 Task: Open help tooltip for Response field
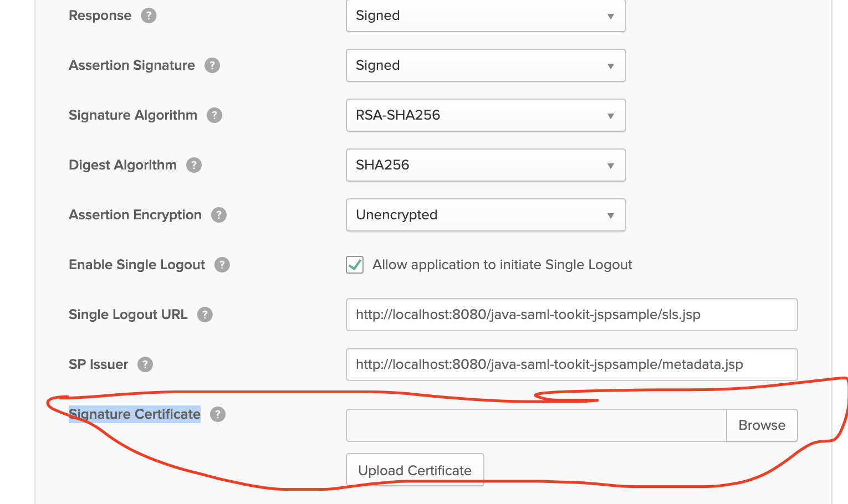point(148,16)
